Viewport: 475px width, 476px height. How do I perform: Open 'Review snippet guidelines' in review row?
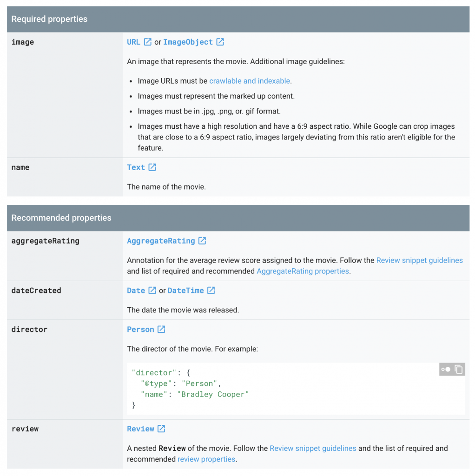[x=313, y=449]
